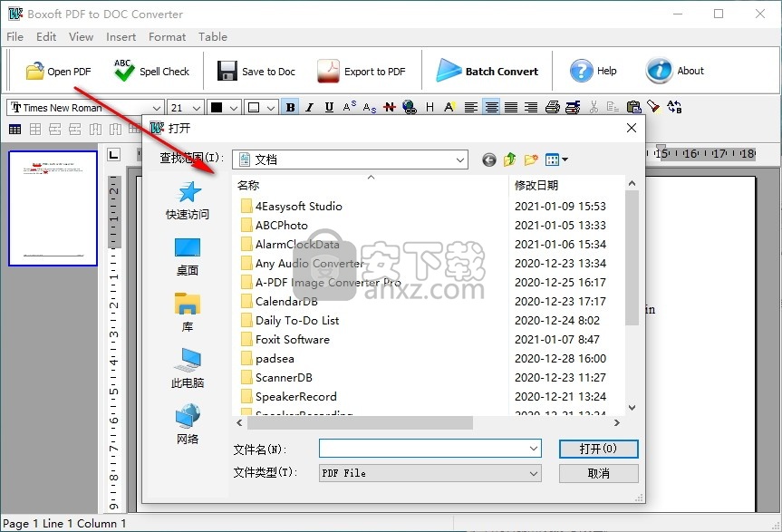Expand the background color box dropdown
This screenshot has height=532, width=782.
[271, 108]
